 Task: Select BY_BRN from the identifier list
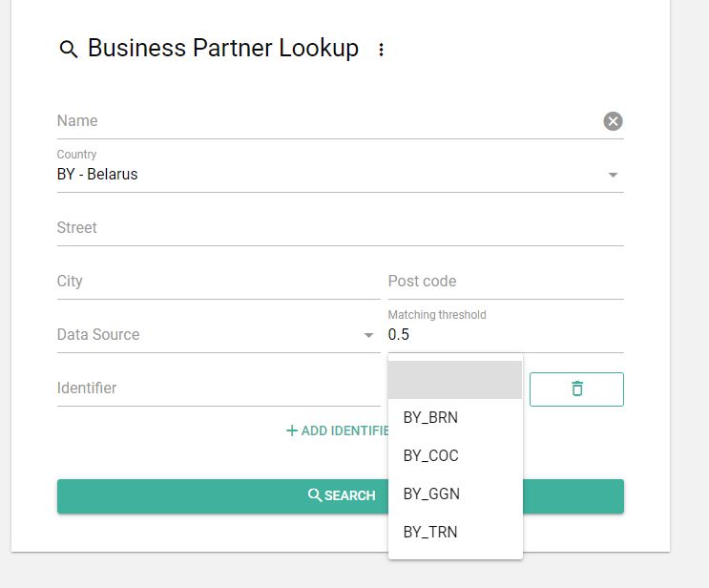point(430,417)
